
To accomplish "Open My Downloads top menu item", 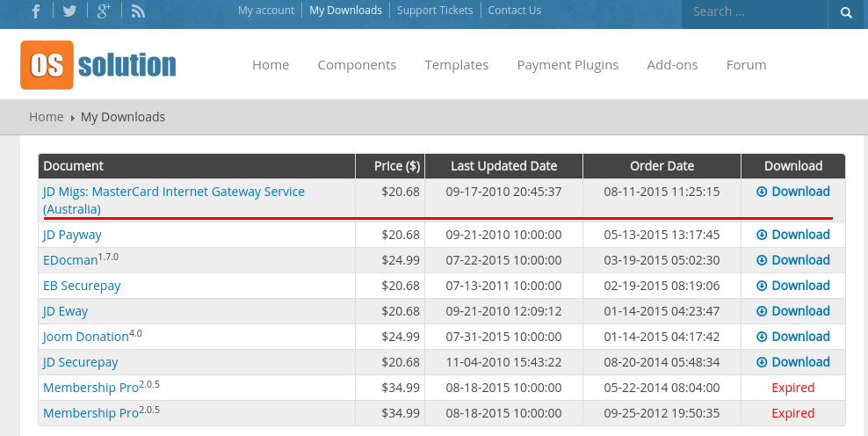I will 345,11.
